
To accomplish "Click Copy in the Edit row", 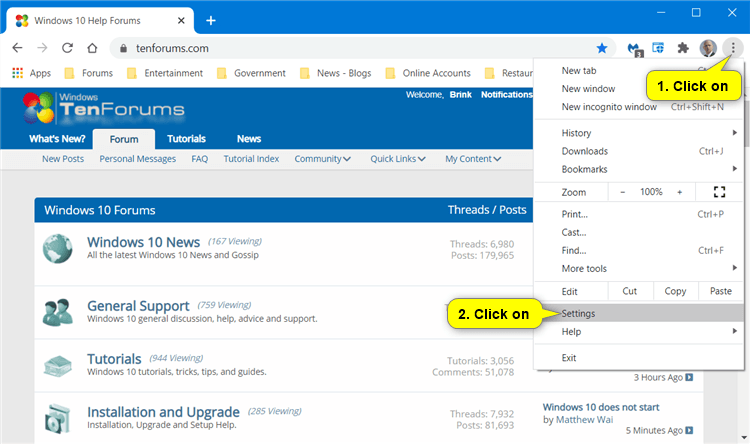I will pos(675,291).
